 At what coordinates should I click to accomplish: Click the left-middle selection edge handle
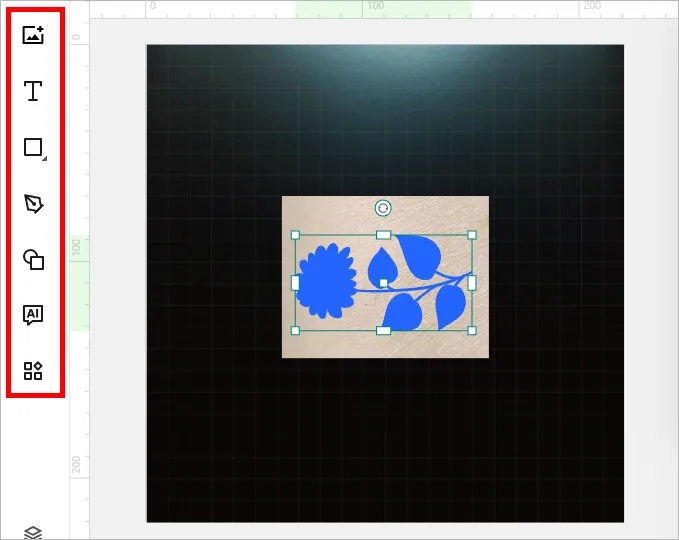point(295,283)
